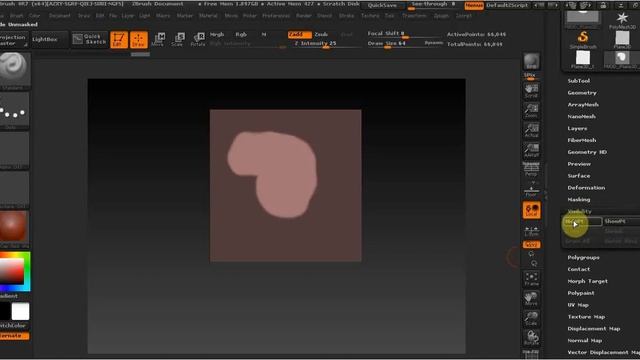Select the Plane3D tool thumbnail

pos(622,40)
